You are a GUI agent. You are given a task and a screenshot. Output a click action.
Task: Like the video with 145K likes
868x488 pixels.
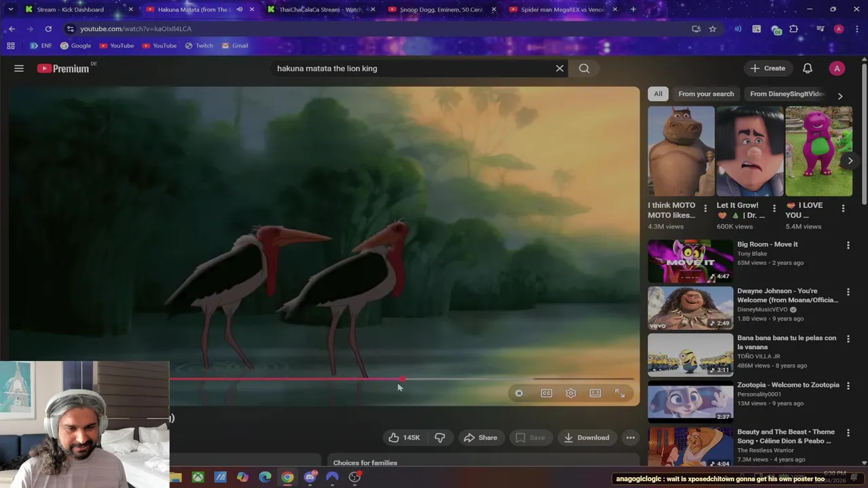[x=404, y=438]
